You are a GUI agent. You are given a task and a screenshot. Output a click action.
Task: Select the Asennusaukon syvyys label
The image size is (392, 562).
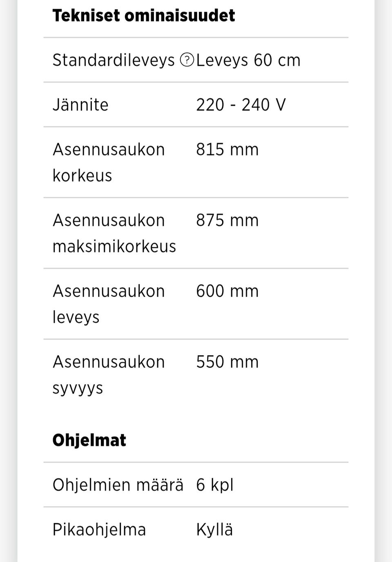coord(109,375)
